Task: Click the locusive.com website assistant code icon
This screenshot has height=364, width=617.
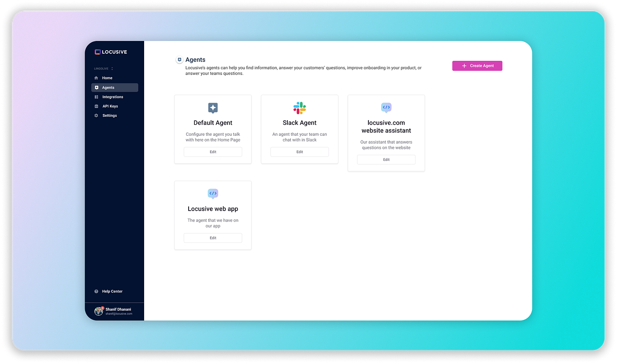Action: click(386, 108)
